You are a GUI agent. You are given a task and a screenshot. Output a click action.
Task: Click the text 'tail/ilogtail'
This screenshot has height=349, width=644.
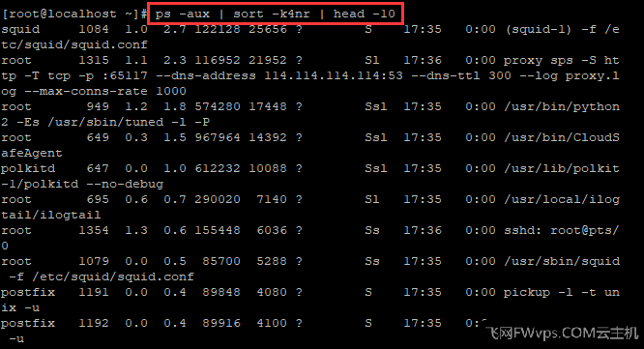coord(51,216)
